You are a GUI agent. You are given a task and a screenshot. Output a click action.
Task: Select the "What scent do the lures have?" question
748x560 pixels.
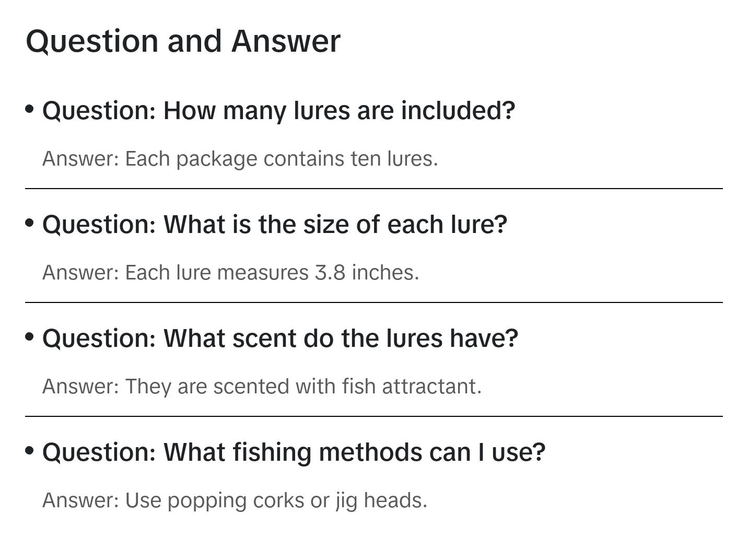[280, 339]
